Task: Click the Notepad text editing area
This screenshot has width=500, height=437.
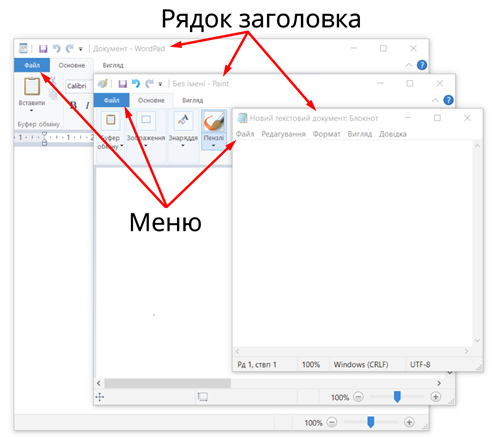Action: (x=353, y=243)
